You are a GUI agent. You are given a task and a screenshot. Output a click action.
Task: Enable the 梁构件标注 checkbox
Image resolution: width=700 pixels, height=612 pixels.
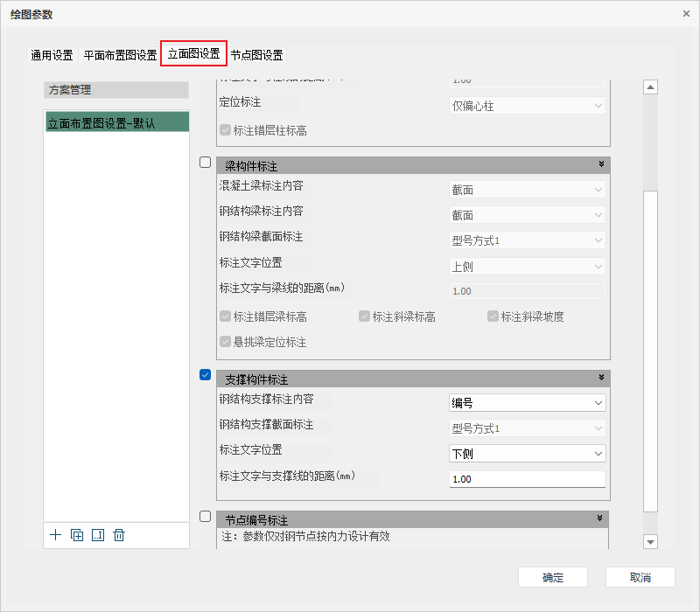pyautogui.click(x=205, y=163)
